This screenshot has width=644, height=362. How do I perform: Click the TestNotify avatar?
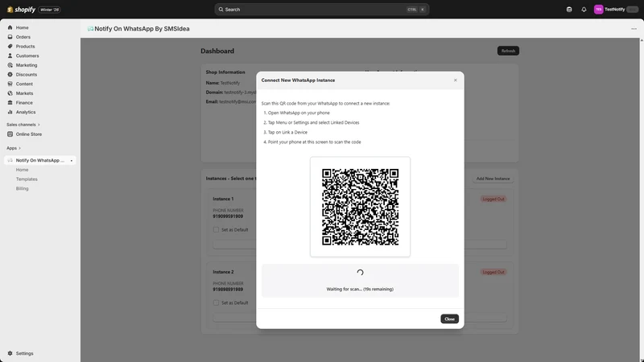click(x=598, y=10)
